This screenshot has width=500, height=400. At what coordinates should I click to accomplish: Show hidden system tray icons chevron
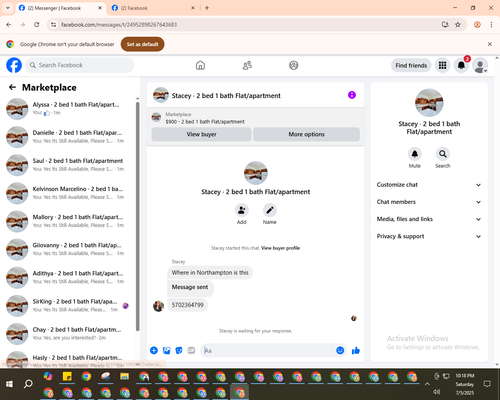pos(427,384)
